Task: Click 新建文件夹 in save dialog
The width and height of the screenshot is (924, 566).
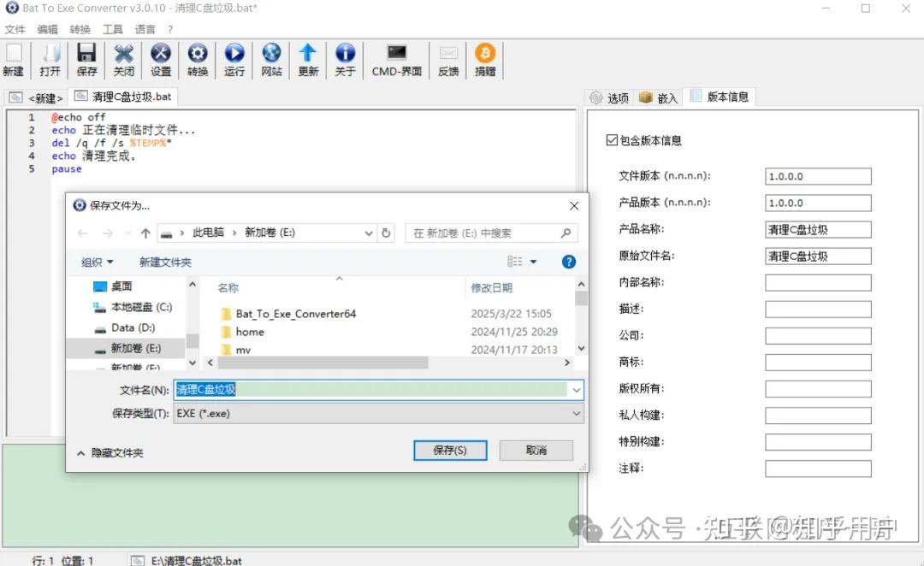Action: pos(165,262)
